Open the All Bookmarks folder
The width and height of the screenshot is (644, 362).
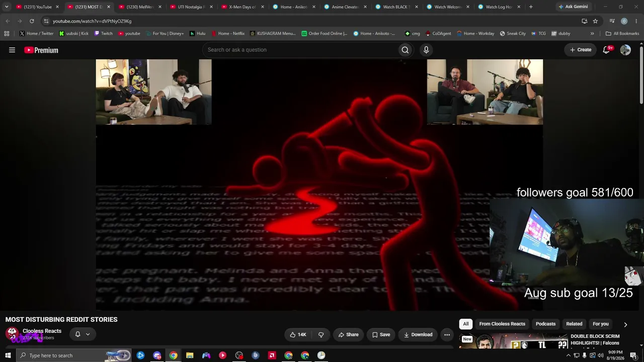(622, 34)
